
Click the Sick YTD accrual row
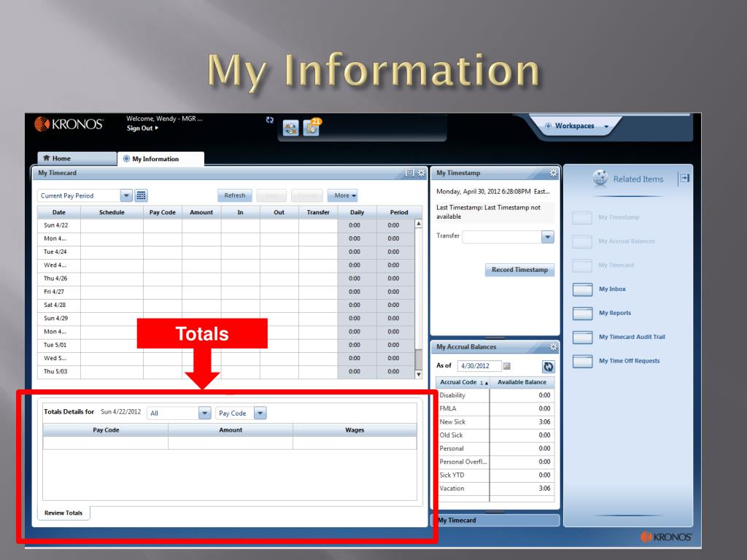coord(495,475)
